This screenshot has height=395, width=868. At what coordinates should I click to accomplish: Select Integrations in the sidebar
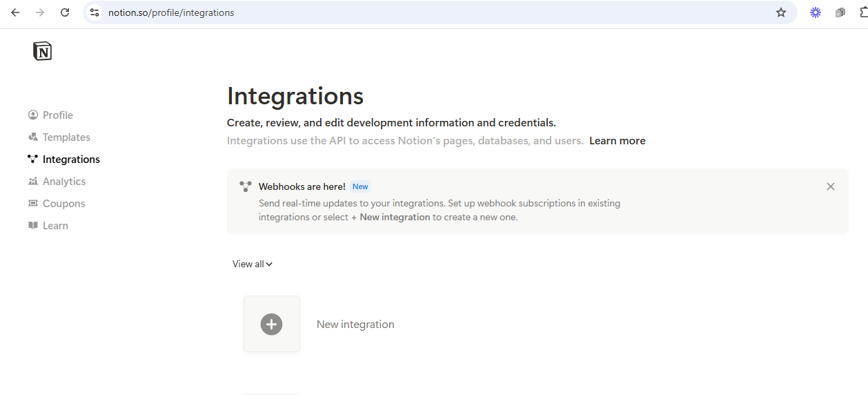tap(71, 159)
